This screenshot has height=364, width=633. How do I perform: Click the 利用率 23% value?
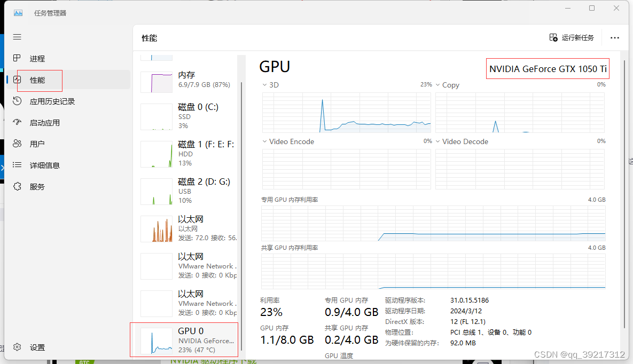271,312
